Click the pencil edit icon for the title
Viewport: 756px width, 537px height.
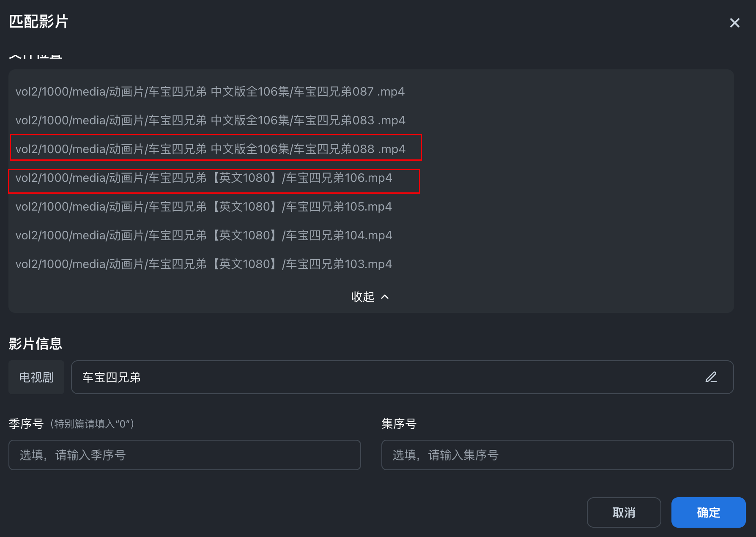coord(711,377)
